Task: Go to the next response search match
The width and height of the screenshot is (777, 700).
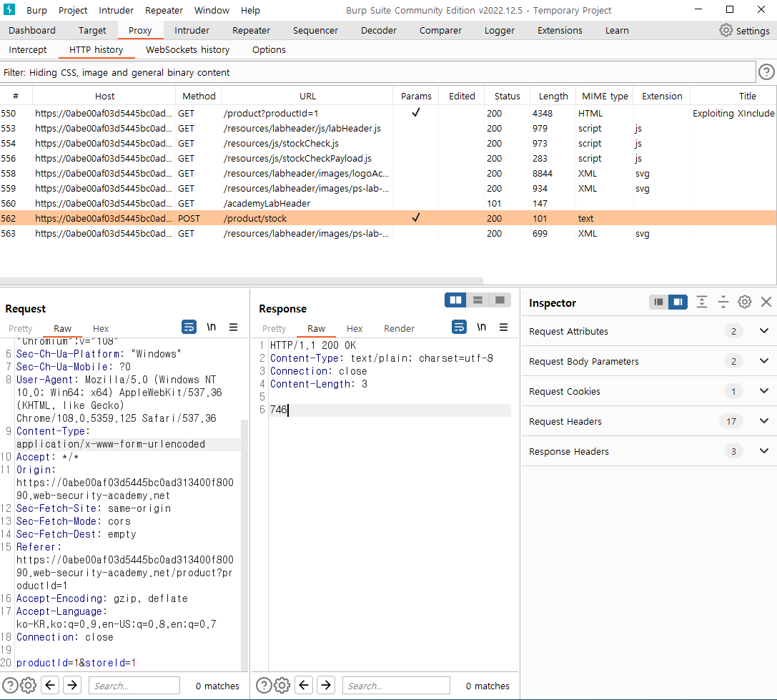Action: click(326, 685)
